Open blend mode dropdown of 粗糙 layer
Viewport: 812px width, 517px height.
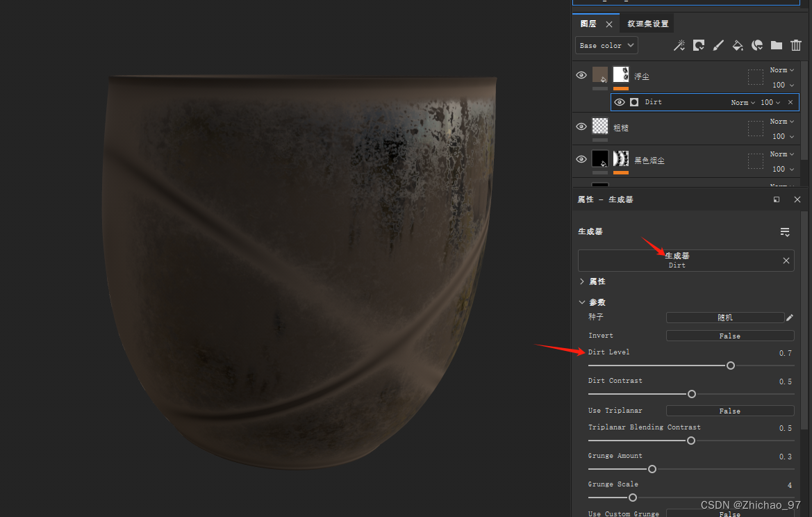[x=782, y=121]
